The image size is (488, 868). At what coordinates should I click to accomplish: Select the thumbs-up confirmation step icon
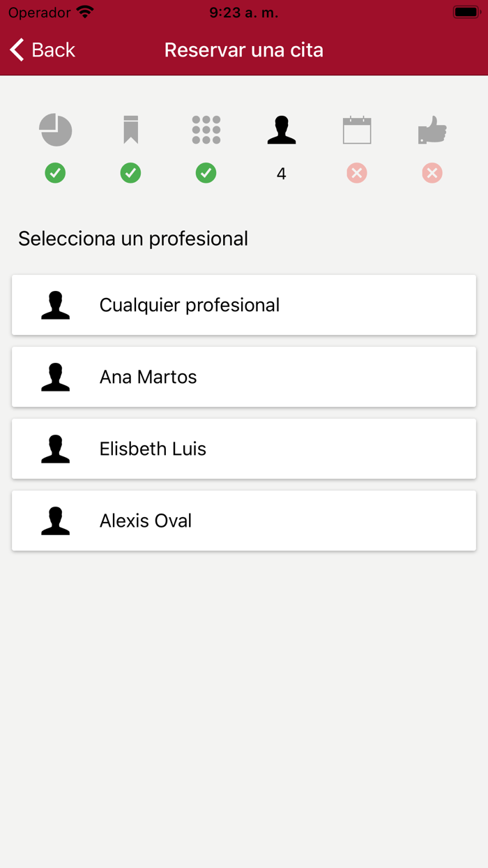(x=432, y=130)
